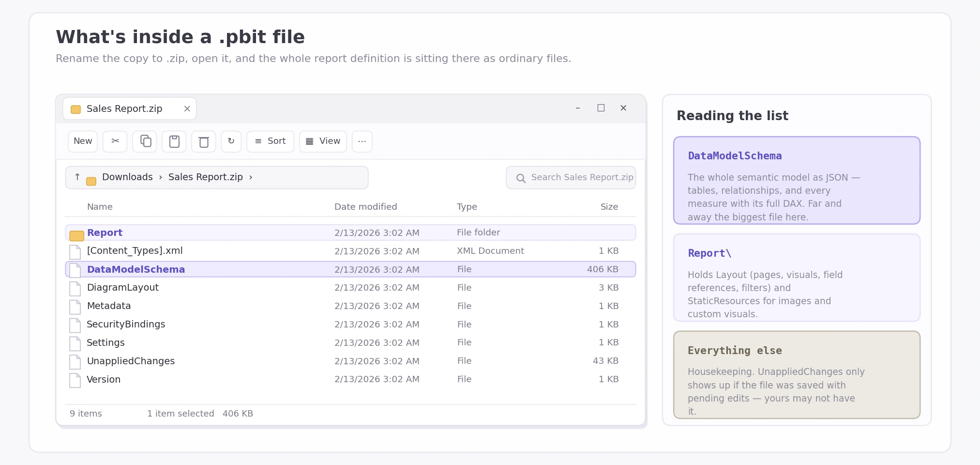Select the SecurityBindings file name
The image size is (980, 465).
[126, 325]
